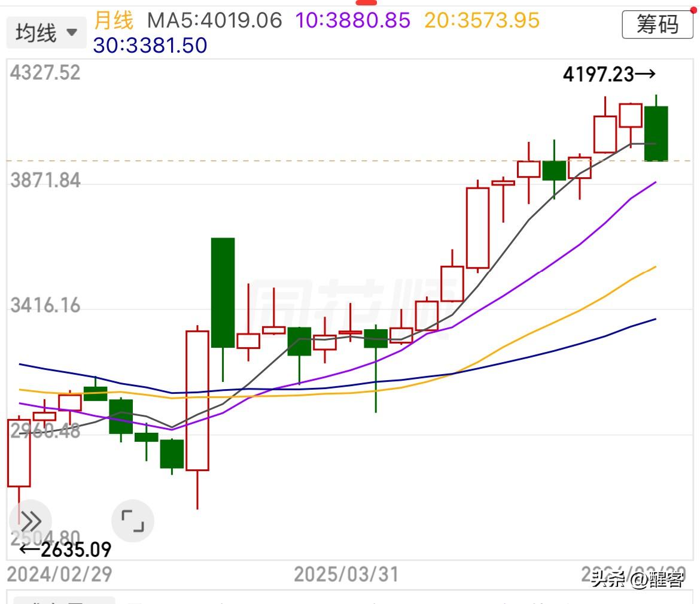Select the 3416.16 axis price label
The width and height of the screenshot is (700, 604).
click(45, 305)
